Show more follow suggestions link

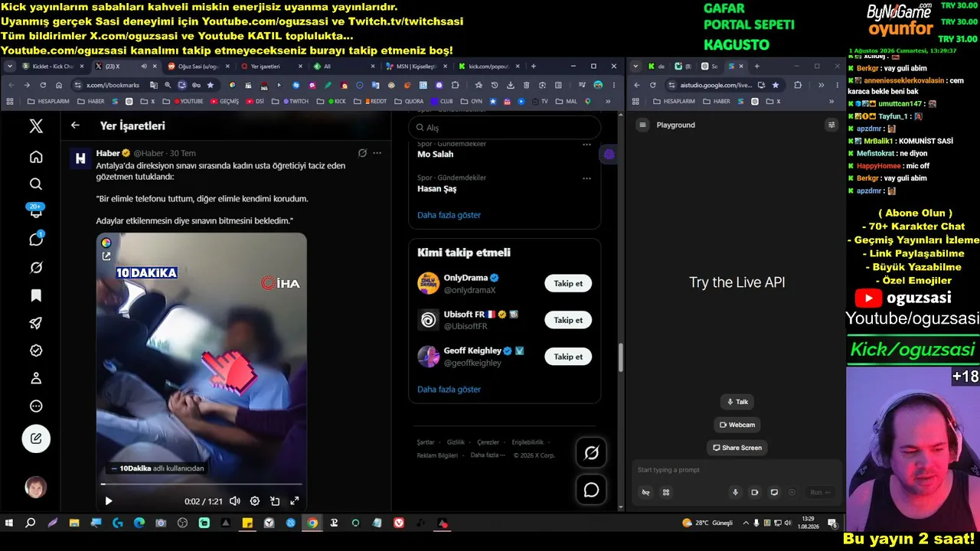[449, 390]
